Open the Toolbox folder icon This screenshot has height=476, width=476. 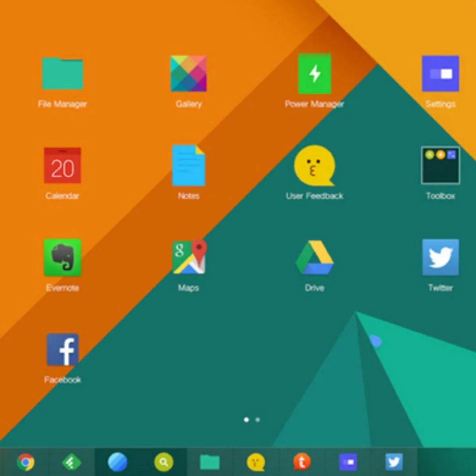(440, 165)
